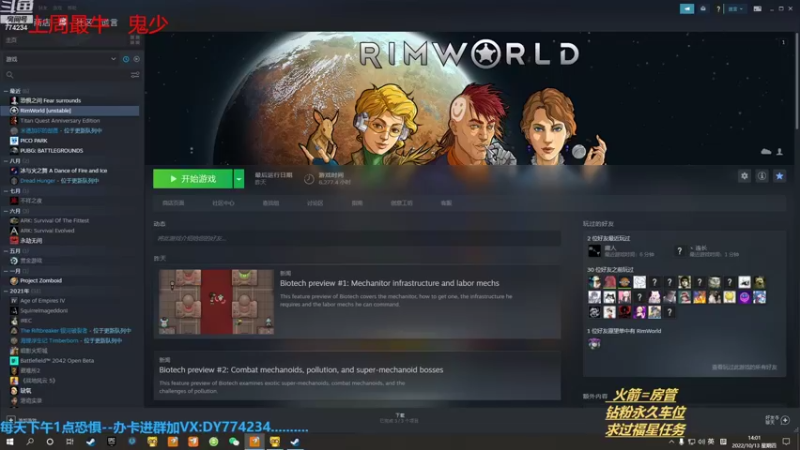View all friends who play link

click(x=744, y=367)
